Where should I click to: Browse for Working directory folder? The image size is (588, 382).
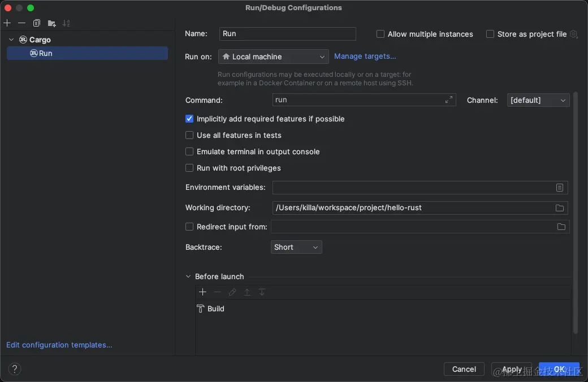[560, 208]
